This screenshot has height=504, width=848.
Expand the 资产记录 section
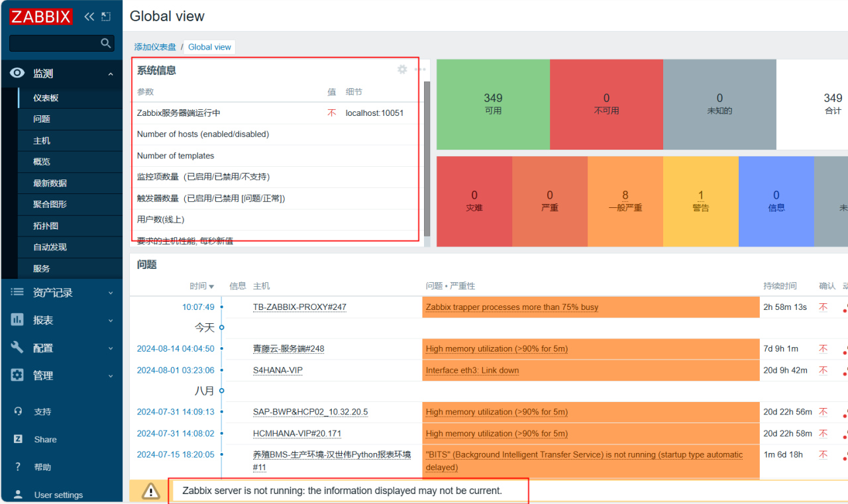coord(111,293)
